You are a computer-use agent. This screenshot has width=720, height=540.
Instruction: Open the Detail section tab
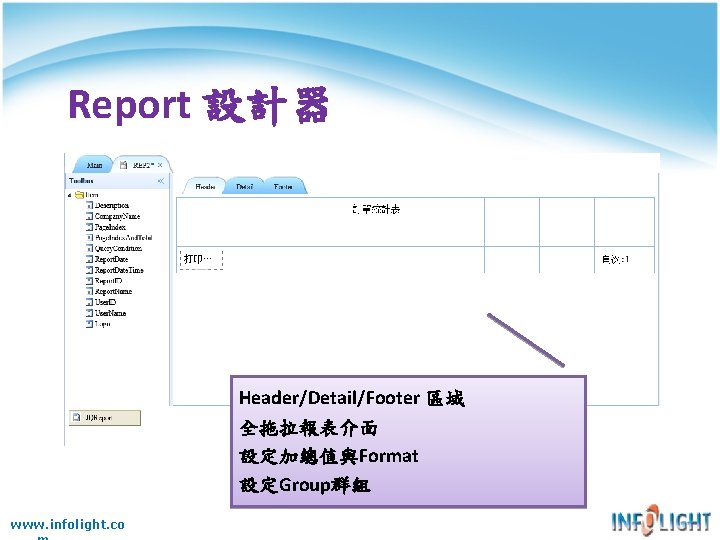pos(244,186)
